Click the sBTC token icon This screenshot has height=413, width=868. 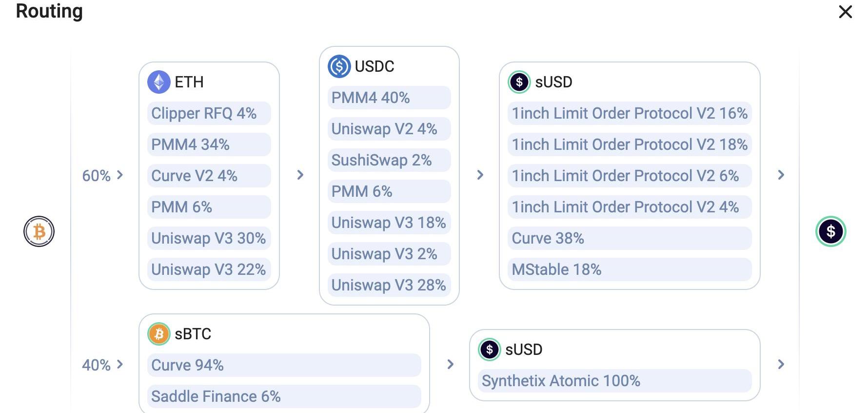(x=159, y=334)
